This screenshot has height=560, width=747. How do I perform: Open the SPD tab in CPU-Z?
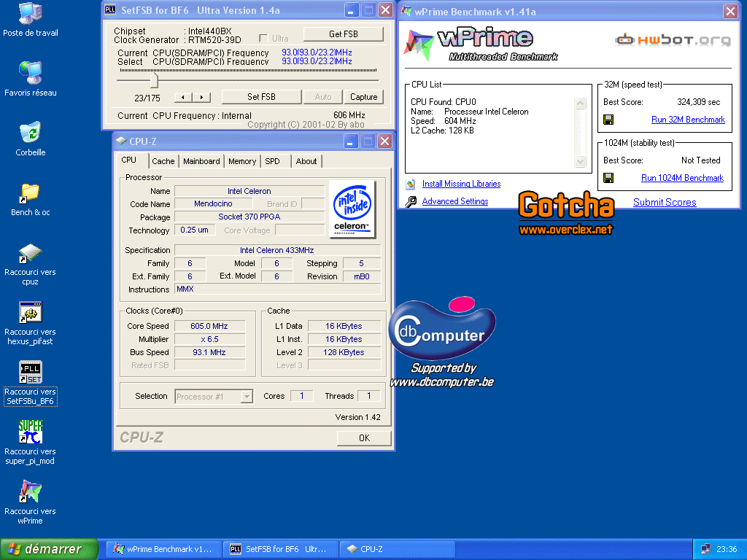click(x=273, y=161)
